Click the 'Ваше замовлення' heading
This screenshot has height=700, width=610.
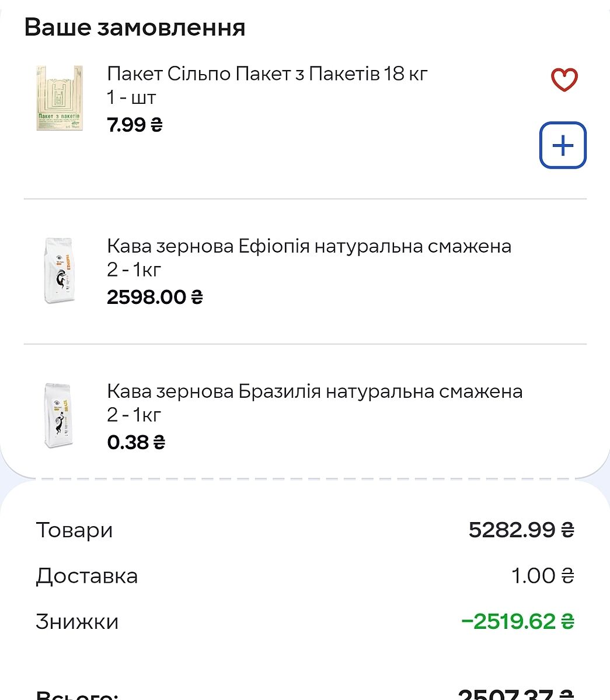click(135, 27)
